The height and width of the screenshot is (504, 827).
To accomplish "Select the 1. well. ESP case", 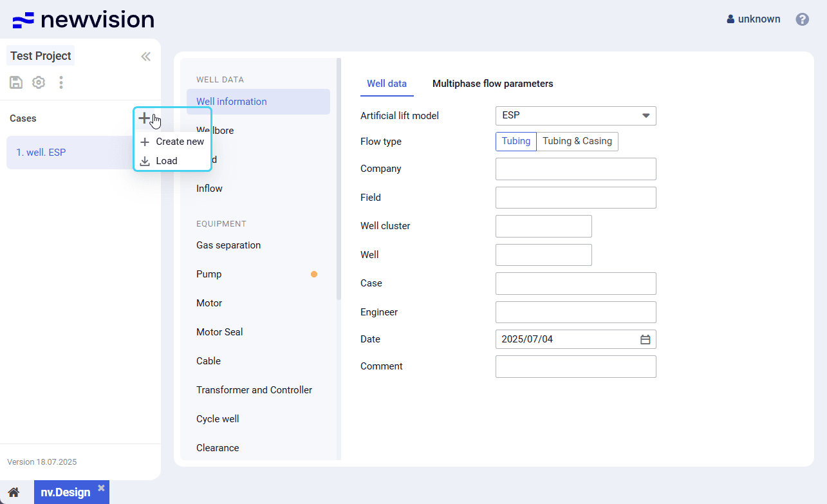I will point(41,153).
